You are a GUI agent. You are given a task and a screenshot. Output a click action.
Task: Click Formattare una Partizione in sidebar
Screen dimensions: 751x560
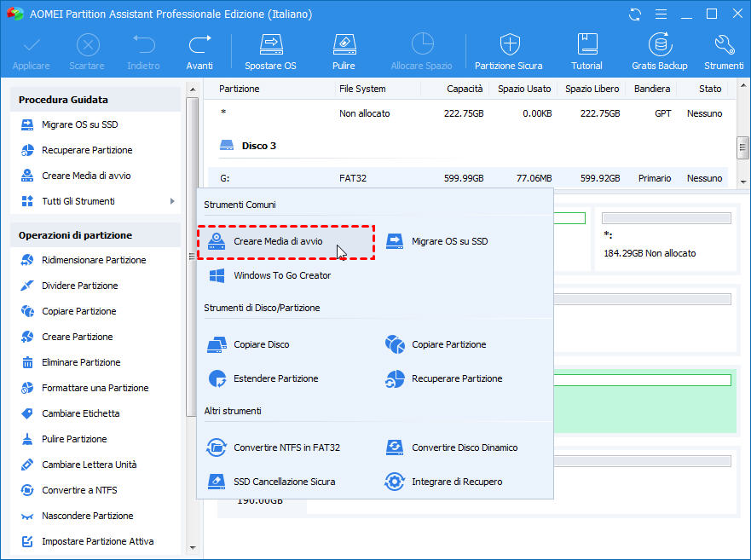click(x=95, y=388)
